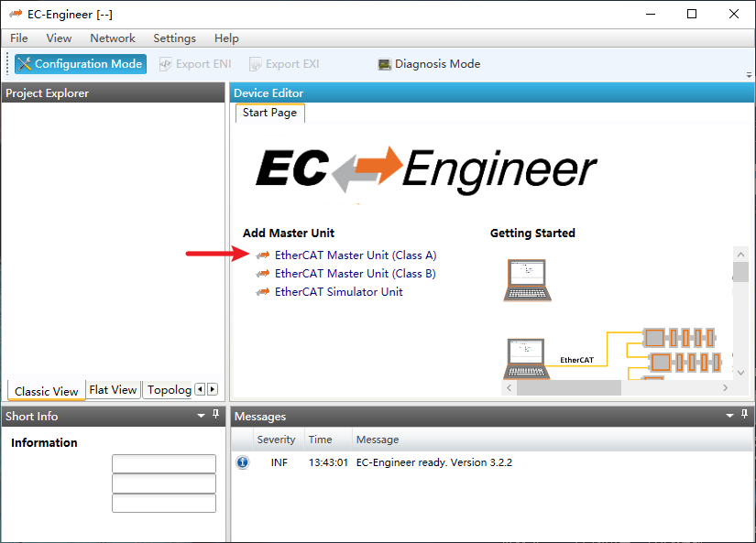
Task: Add EtherCAT Master Unit (Class A)
Action: coord(356,255)
